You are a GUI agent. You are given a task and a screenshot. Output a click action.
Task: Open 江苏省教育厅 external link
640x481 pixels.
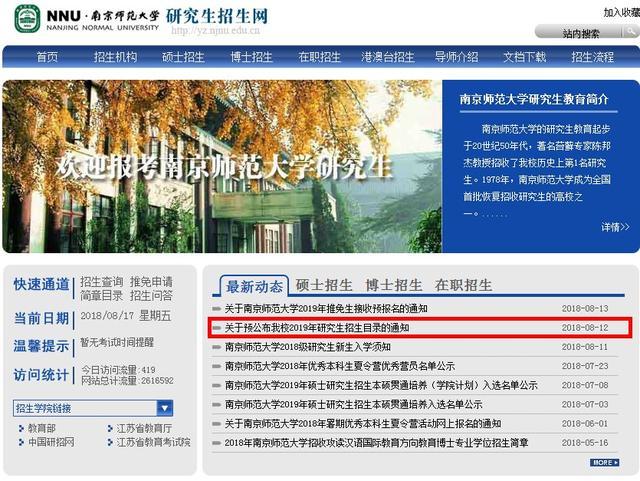pos(144,428)
